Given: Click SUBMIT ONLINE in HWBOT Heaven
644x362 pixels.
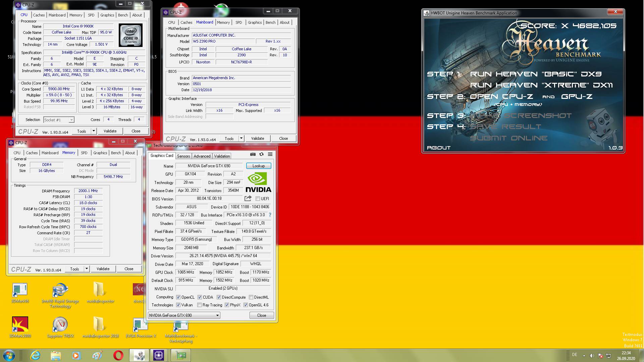Looking at the screenshot, I should (508, 138).
